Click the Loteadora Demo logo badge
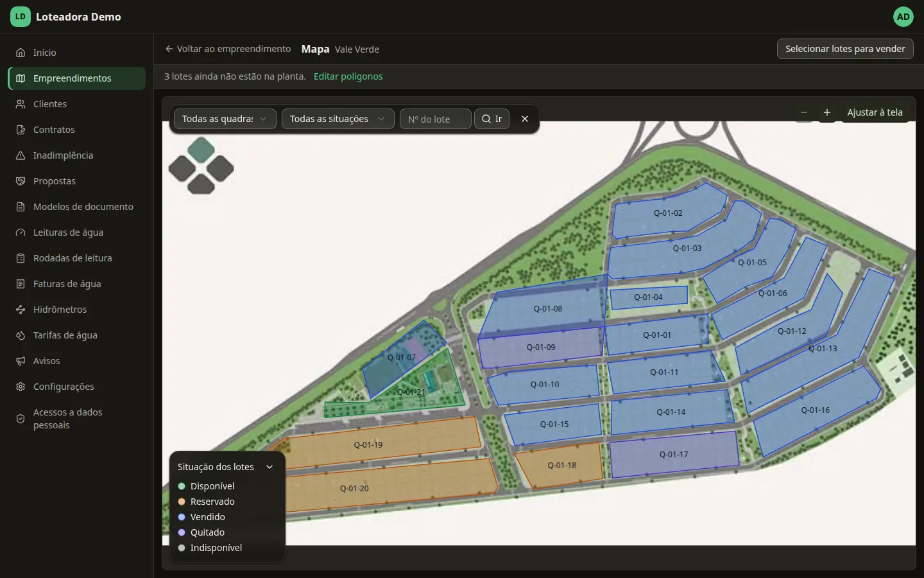 21,17
